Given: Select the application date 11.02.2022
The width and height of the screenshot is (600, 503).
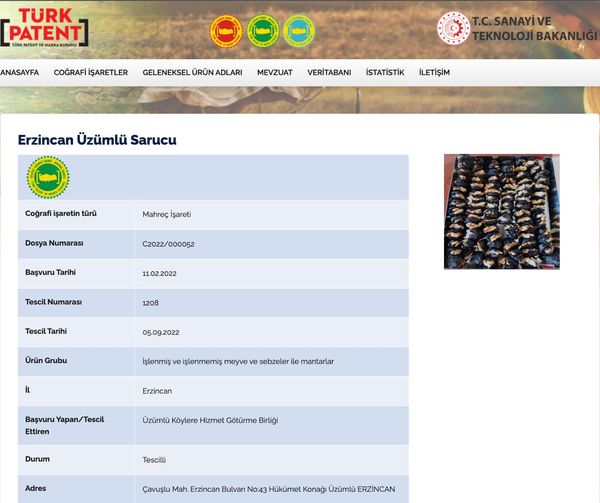Looking at the screenshot, I should coord(160,273).
